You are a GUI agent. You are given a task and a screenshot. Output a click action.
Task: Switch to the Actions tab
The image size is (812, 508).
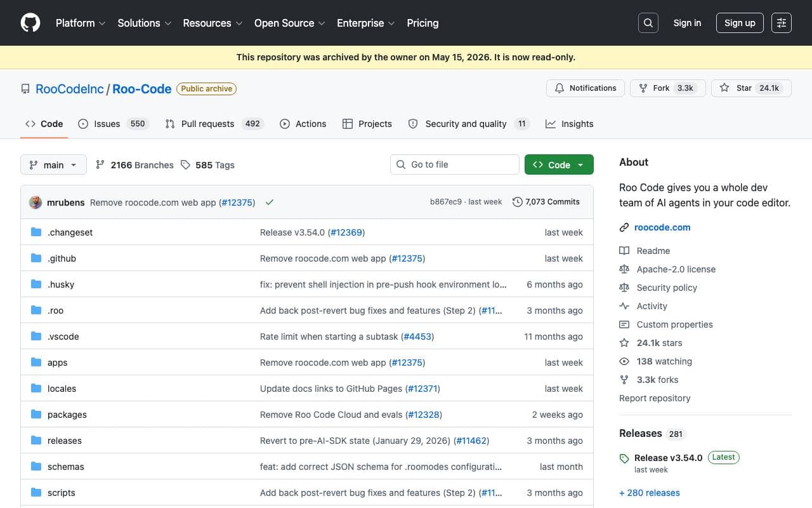coord(303,124)
